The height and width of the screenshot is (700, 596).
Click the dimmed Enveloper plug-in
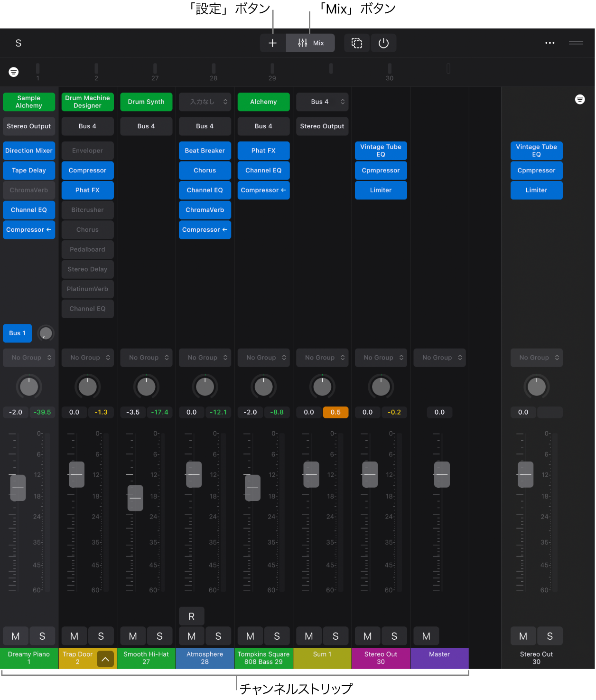click(x=88, y=151)
